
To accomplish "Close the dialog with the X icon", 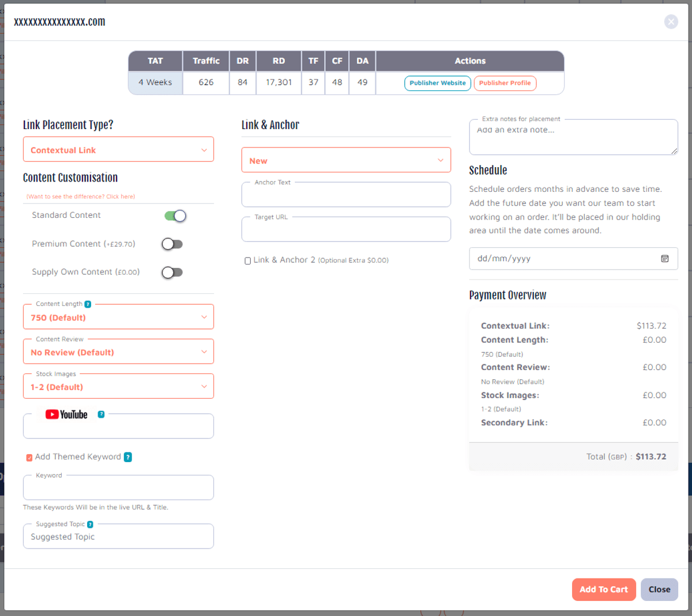I will pos(671,22).
